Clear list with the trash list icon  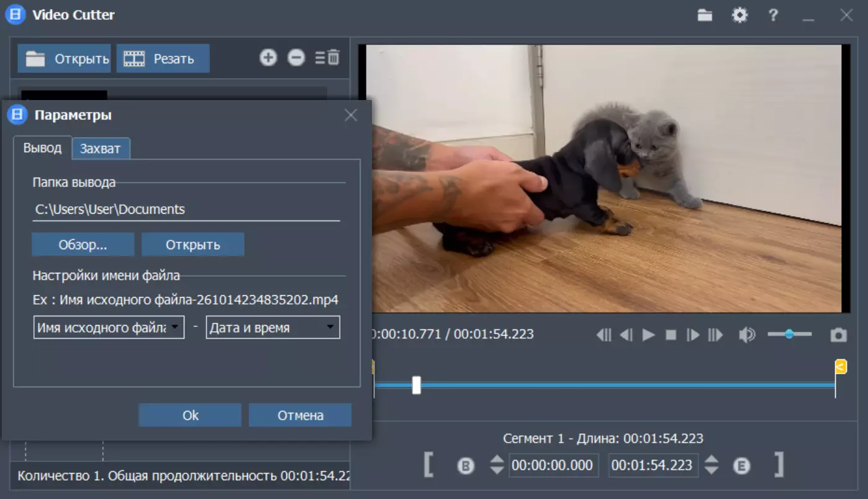point(327,58)
